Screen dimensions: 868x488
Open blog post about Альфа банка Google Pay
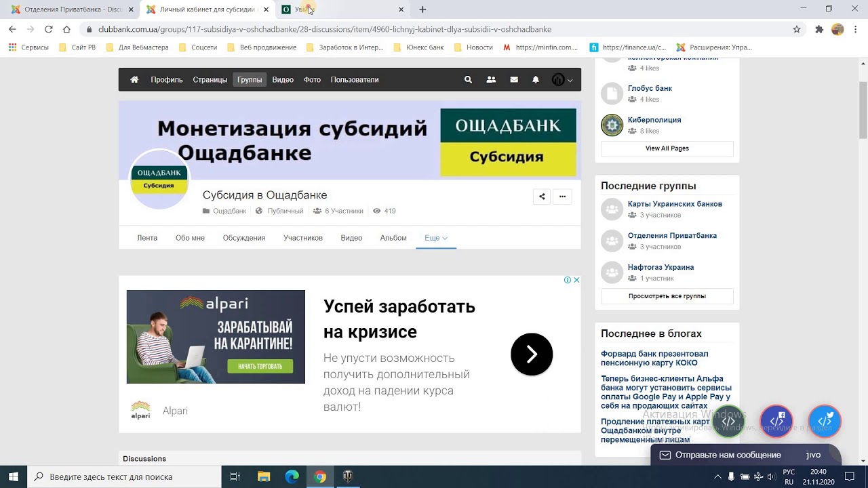point(666,392)
